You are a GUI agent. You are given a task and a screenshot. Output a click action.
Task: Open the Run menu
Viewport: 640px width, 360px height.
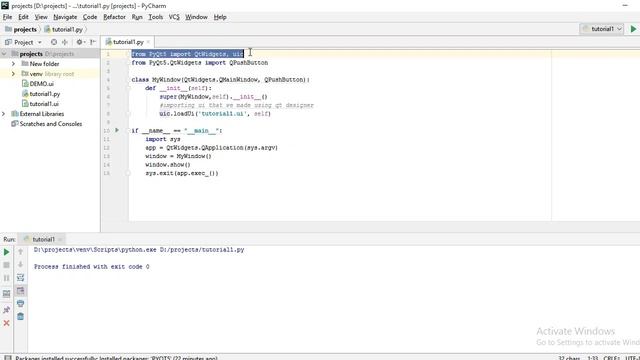(x=137, y=17)
